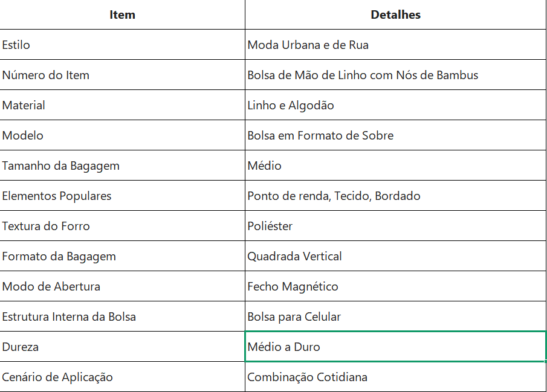547x392 pixels.
Task: Select the 'Estrutura Interna da Bolsa' cell
Action: pyautogui.click(x=122, y=316)
